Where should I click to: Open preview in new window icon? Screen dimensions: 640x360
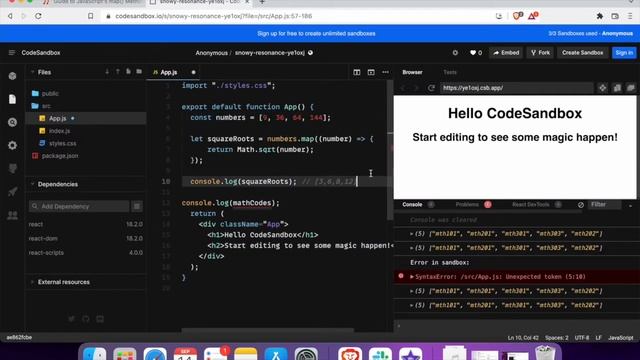pyautogui.click(x=631, y=88)
